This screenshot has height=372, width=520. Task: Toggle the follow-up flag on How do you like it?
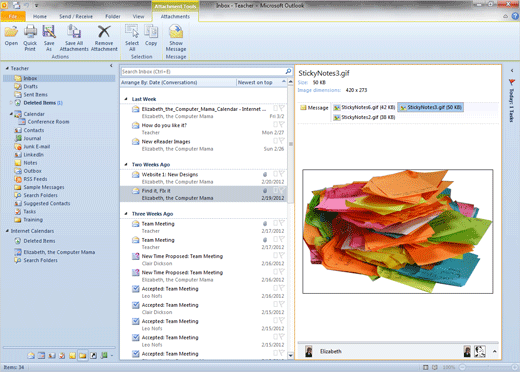coord(282,125)
